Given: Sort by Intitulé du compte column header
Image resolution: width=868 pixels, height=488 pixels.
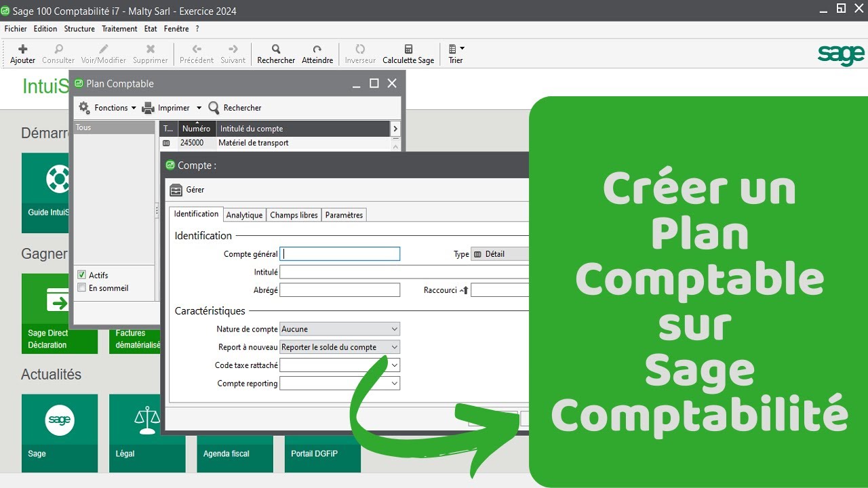Looking at the screenshot, I should coord(304,129).
